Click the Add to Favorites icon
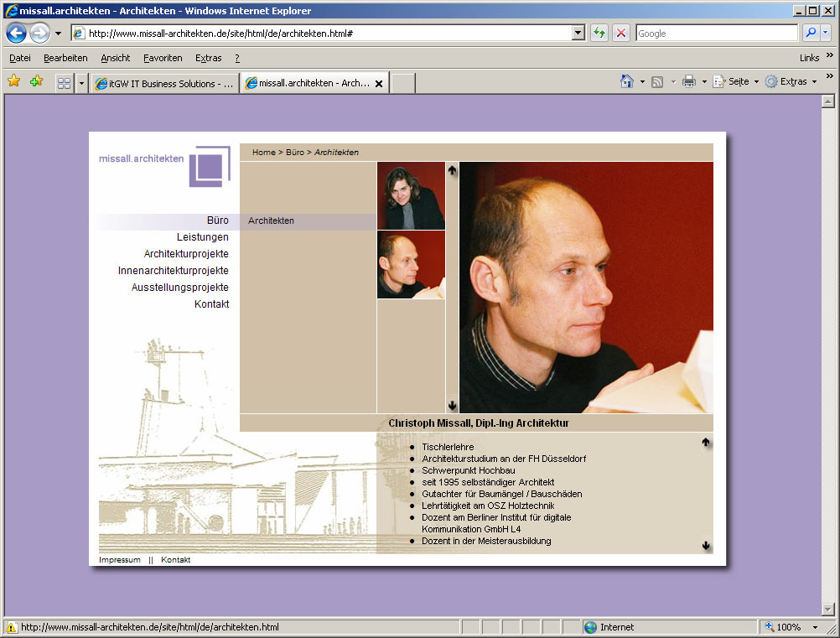Viewport: 840px width, 638px height. coord(36,81)
